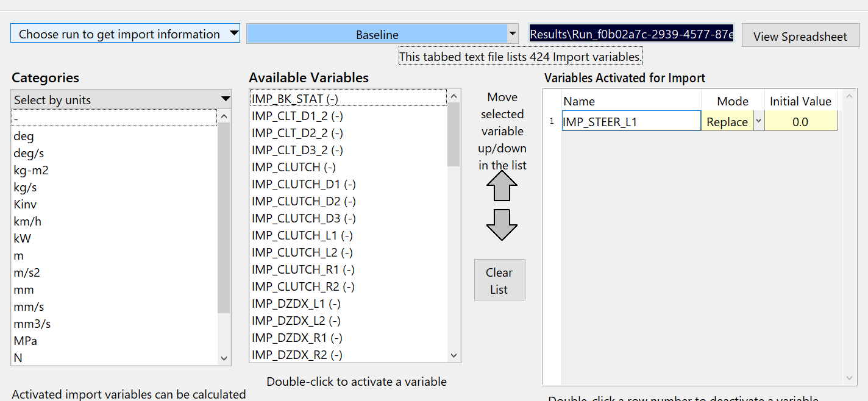Select 'kg-m2' category
The height and width of the screenshot is (401, 868).
pos(114,170)
